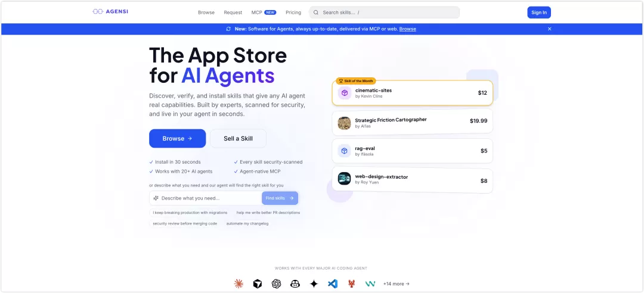Click 'Agent-native MCP' text
Image resolution: width=644 pixels, height=293 pixels.
pos(260,172)
